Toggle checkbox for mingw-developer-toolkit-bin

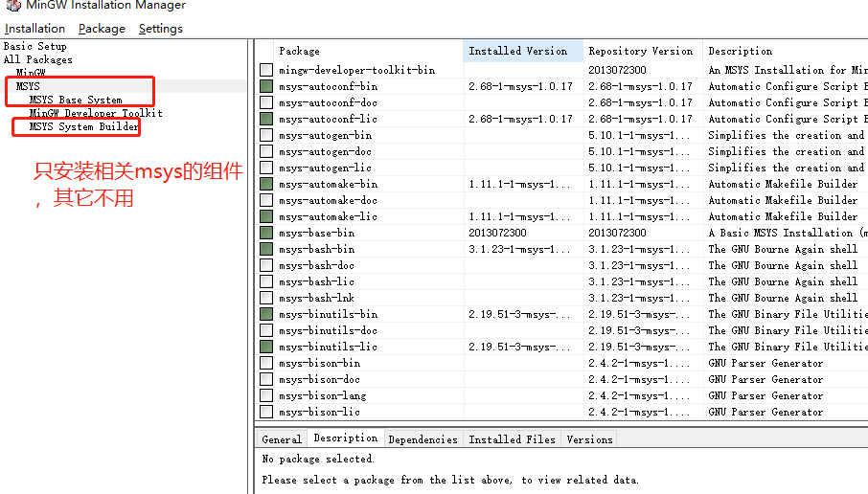(266, 70)
